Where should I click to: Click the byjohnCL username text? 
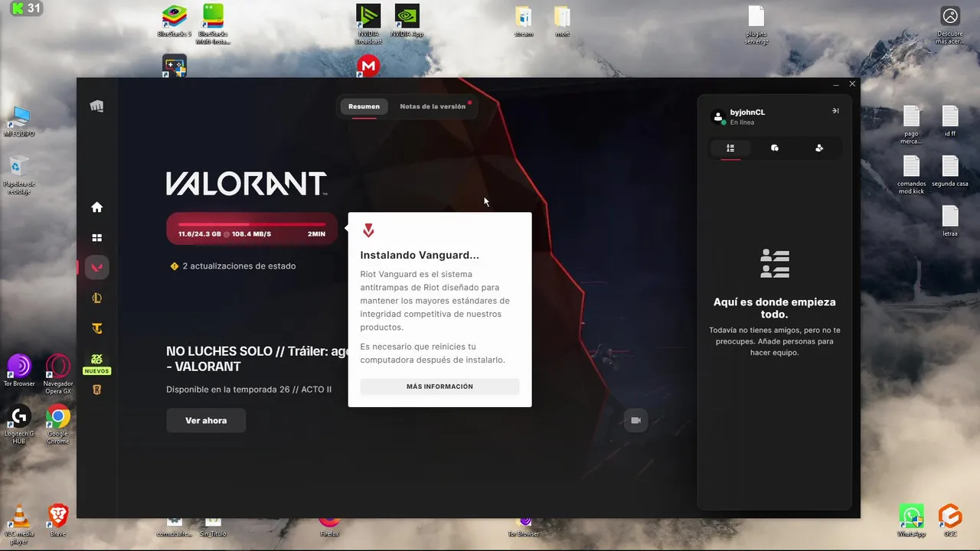click(747, 112)
